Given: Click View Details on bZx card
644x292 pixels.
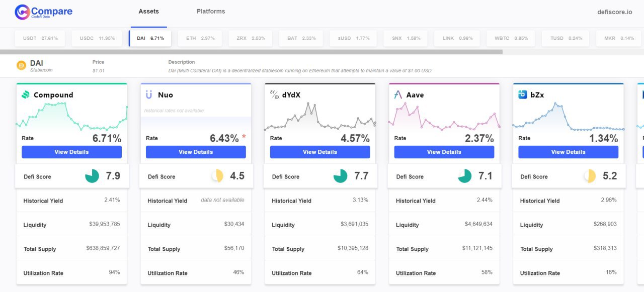Looking at the screenshot, I should click(x=568, y=152).
